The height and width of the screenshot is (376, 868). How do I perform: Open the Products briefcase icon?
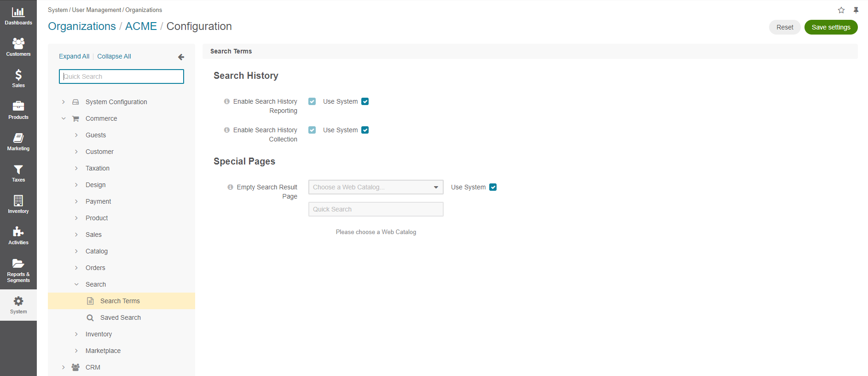pyautogui.click(x=18, y=106)
